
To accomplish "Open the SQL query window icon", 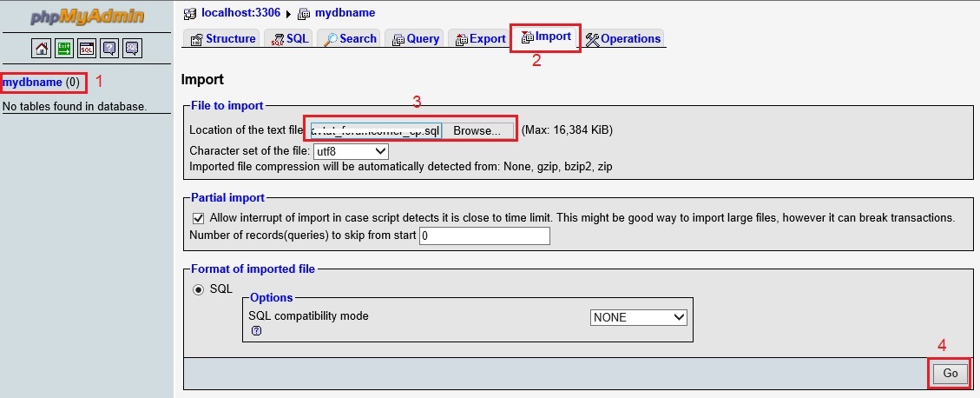I will [x=87, y=48].
